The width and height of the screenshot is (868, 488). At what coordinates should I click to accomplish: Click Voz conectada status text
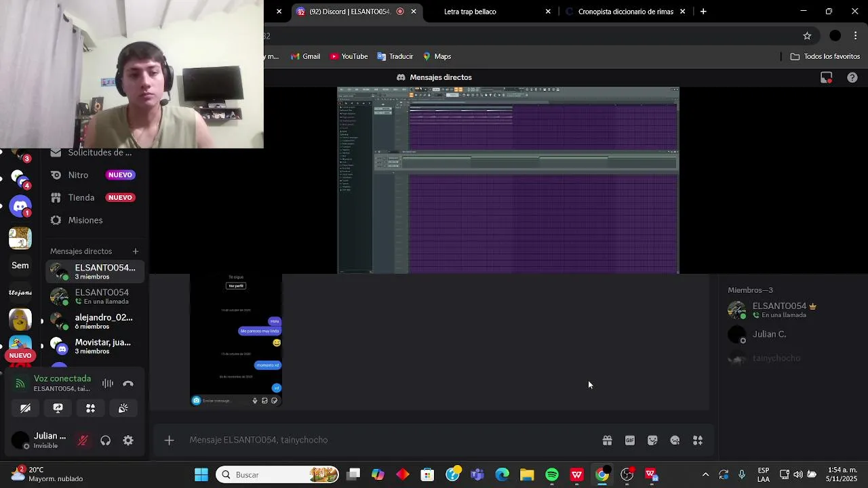pos(62,378)
